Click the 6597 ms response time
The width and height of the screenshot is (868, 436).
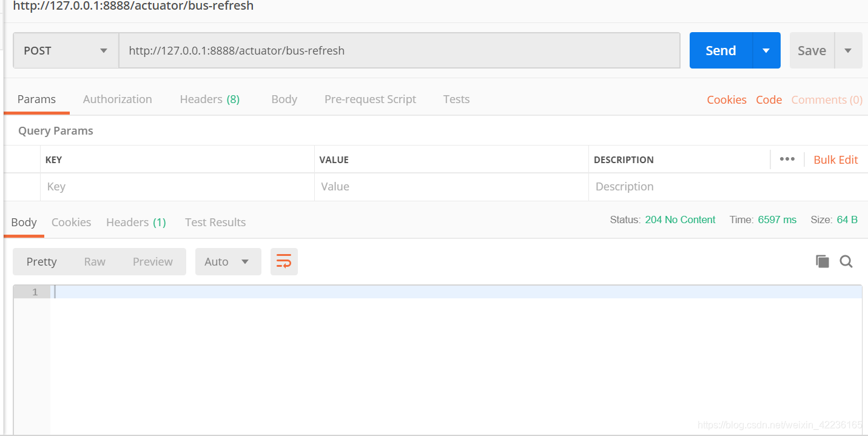coord(777,220)
